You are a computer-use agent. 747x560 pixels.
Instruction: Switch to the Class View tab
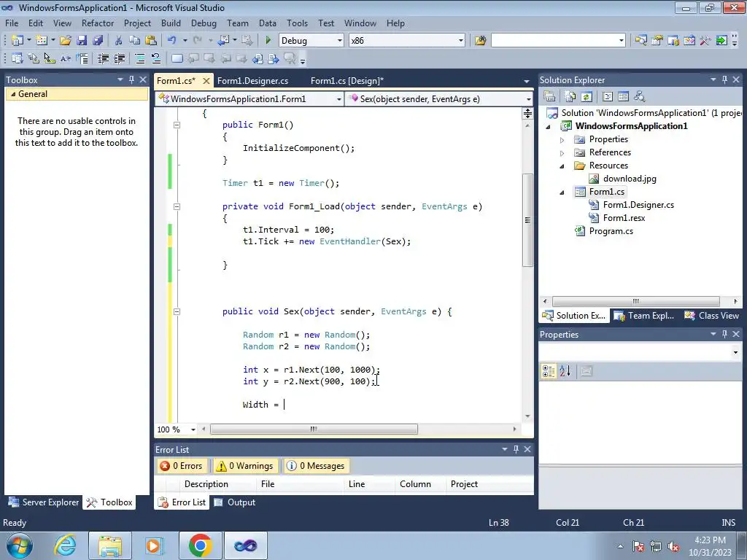[x=712, y=316]
